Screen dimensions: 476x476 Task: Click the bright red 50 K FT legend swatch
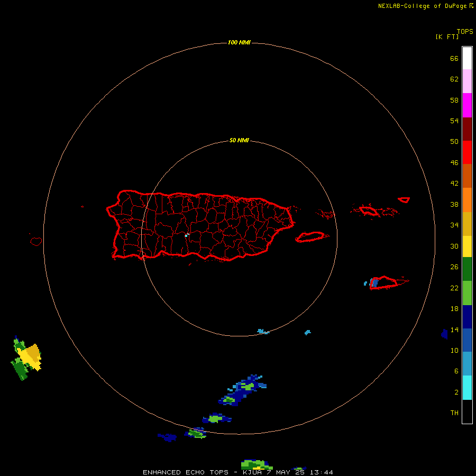(x=467, y=152)
